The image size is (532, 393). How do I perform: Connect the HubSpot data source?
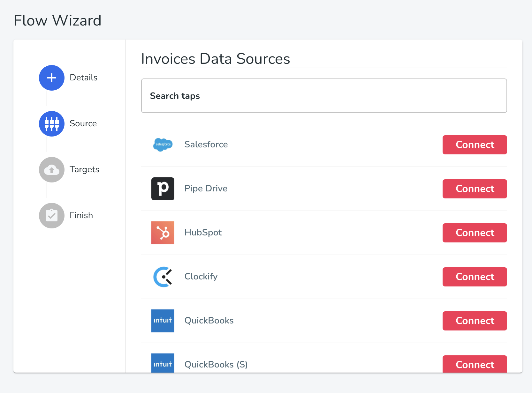(x=475, y=233)
